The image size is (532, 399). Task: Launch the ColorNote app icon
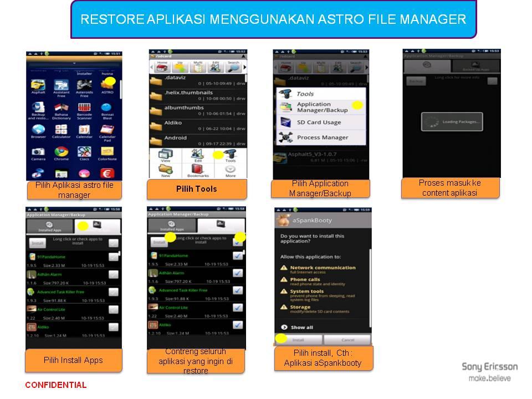(107, 151)
